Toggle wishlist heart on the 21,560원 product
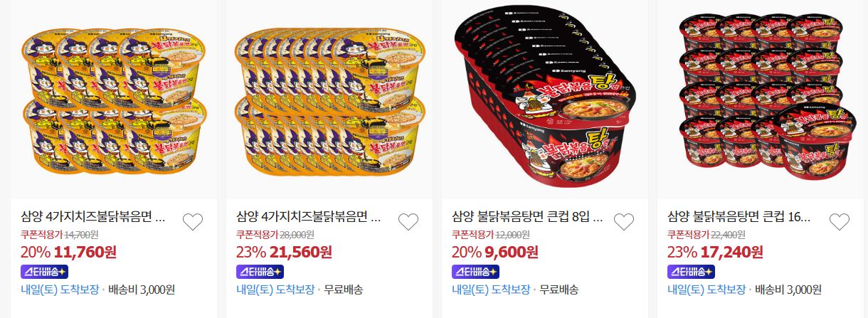868x318 pixels. point(408,222)
